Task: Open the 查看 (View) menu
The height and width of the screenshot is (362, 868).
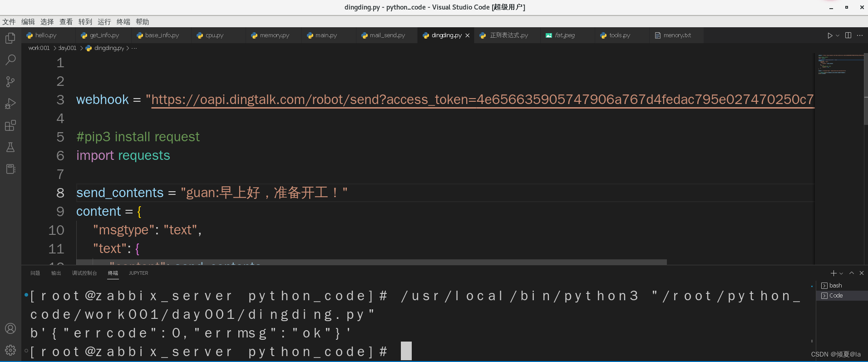Action: coord(66,22)
